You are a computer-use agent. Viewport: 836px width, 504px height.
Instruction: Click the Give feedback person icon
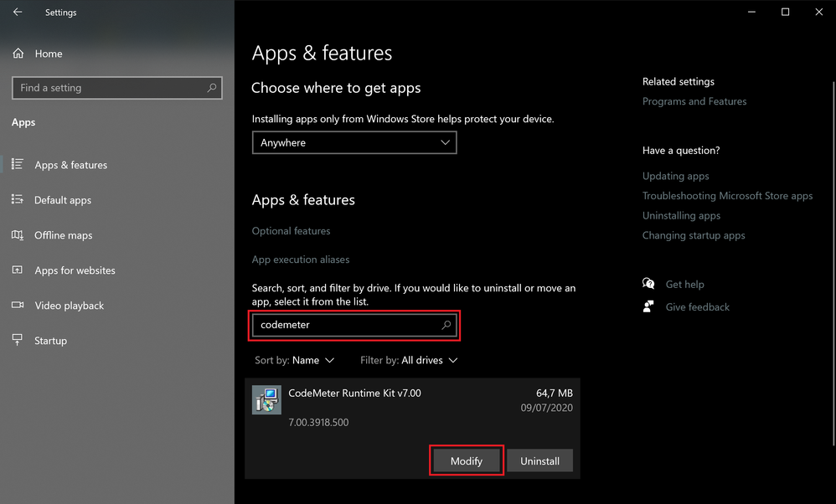click(648, 306)
